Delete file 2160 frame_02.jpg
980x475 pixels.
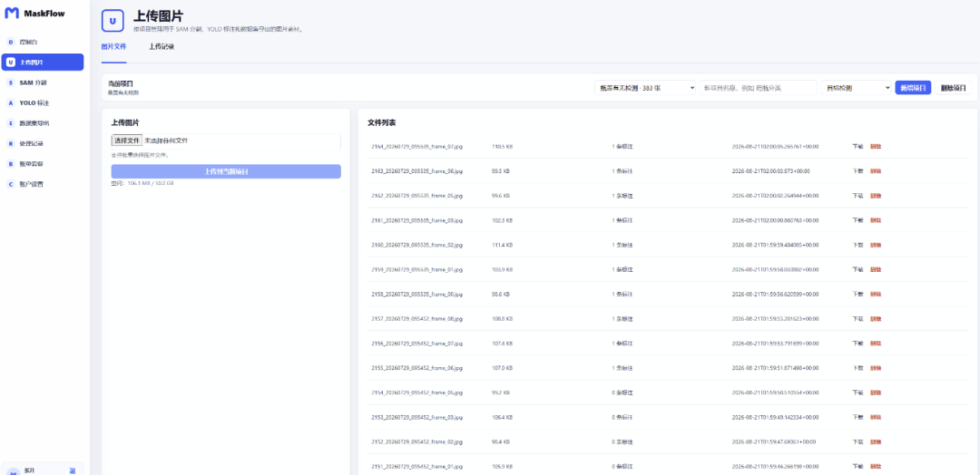point(875,246)
